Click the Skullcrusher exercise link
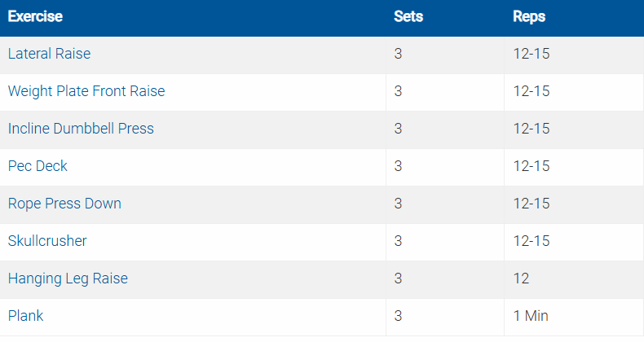The height and width of the screenshot is (342, 644). pos(47,241)
